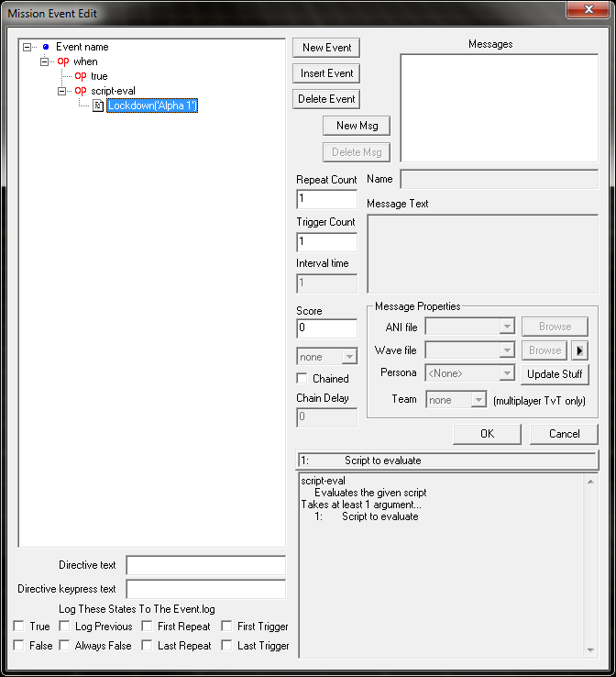
Task: Enable the Chained checkbox
Action: pyautogui.click(x=302, y=379)
